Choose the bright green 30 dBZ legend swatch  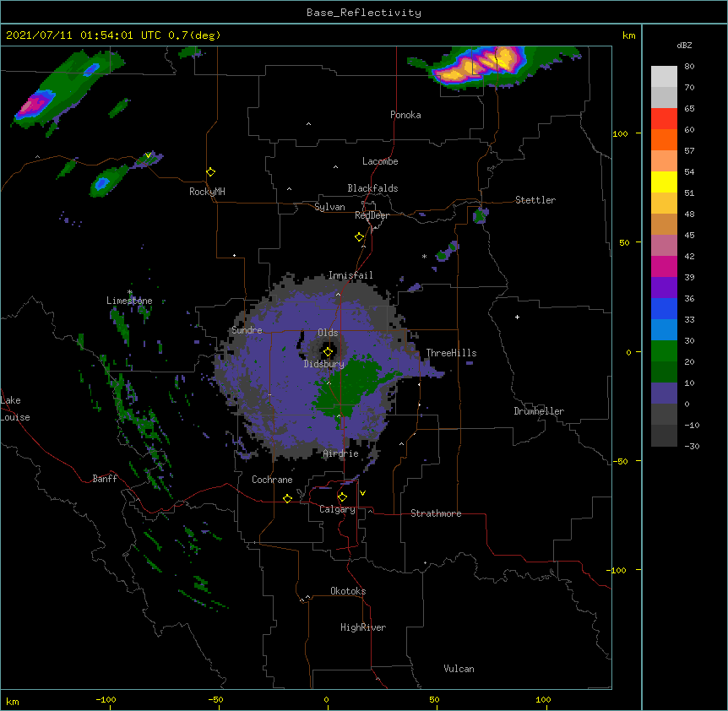[x=664, y=351]
